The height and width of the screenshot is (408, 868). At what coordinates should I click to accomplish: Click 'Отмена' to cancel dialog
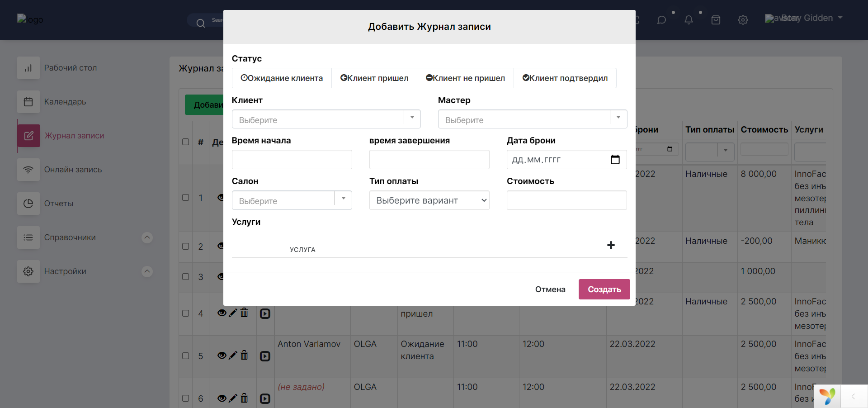click(550, 289)
